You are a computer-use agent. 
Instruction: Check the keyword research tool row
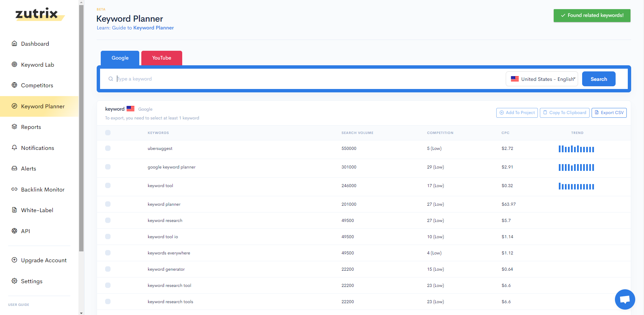point(108,285)
